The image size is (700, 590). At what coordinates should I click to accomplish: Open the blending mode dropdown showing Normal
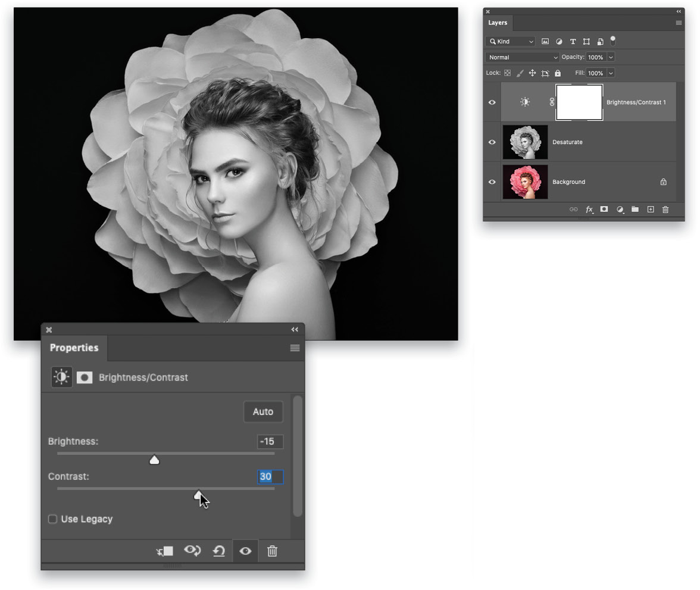(x=522, y=57)
